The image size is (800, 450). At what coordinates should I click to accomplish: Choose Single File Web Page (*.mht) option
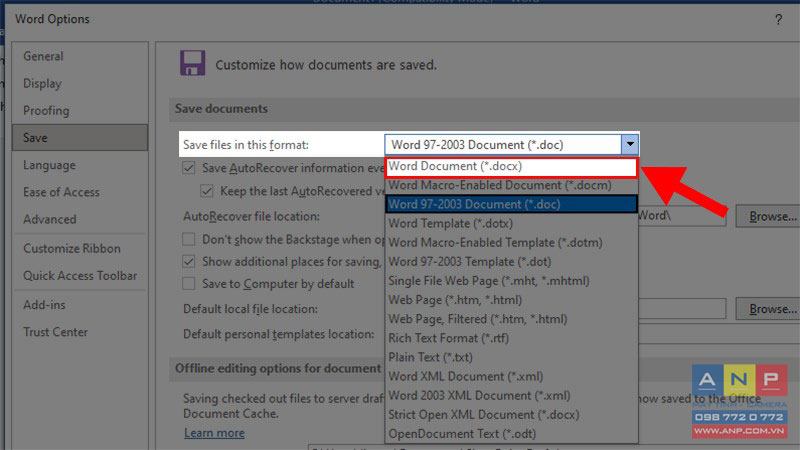point(512,281)
